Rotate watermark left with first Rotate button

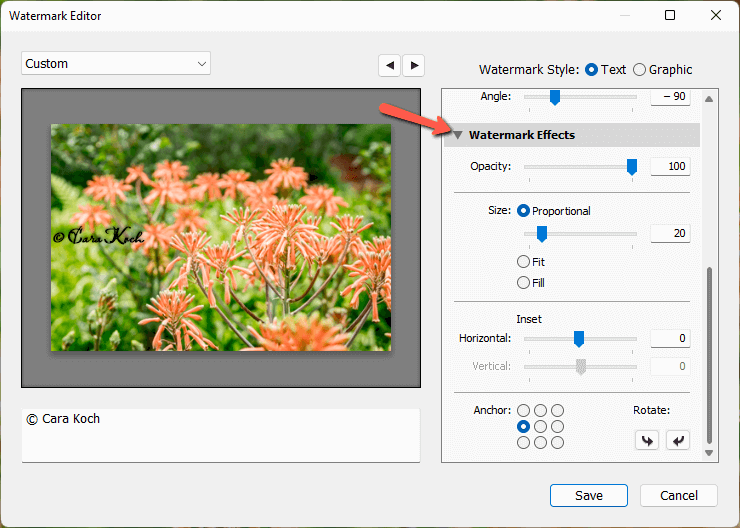click(647, 441)
